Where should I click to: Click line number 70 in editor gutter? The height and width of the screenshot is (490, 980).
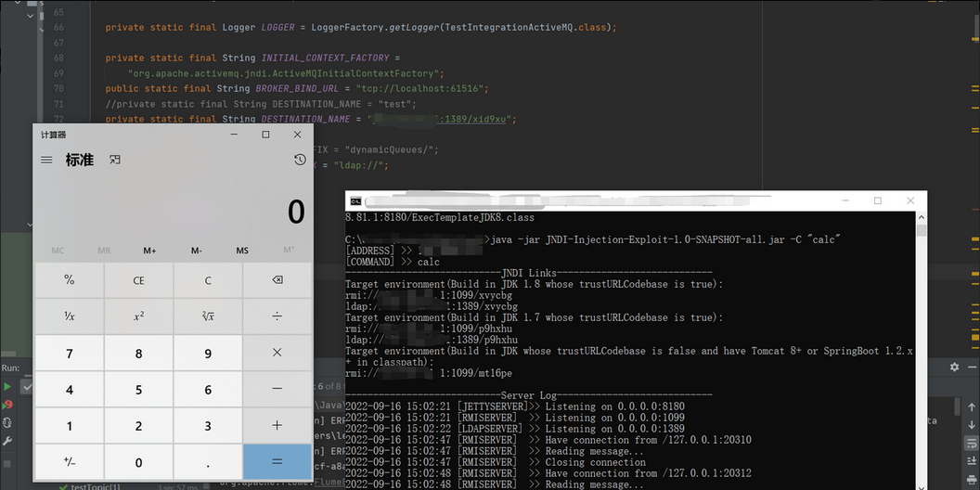coord(58,89)
